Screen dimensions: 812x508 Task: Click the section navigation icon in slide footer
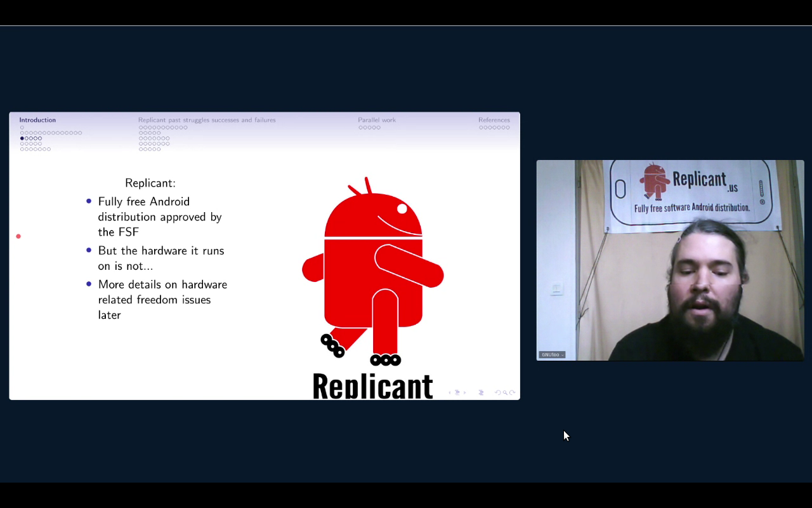coord(481,392)
